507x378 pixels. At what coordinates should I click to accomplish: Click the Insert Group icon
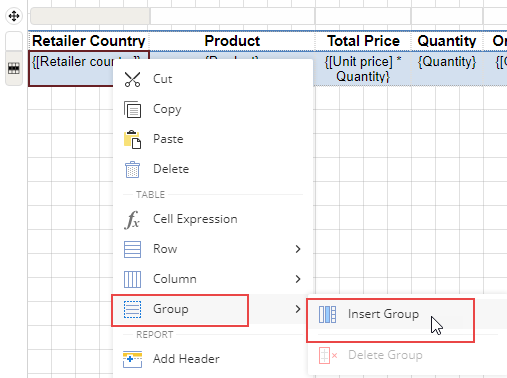(327, 314)
